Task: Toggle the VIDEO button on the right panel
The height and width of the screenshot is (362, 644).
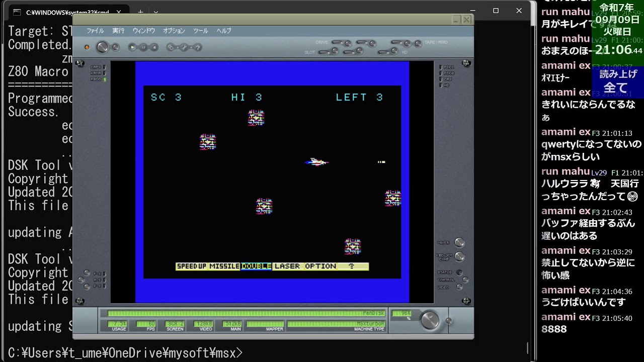Action: tap(459, 287)
